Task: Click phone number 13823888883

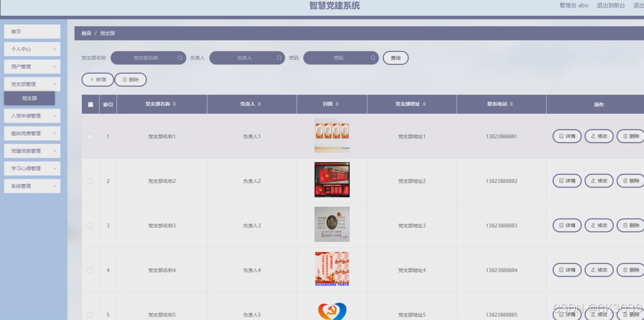Action: click(x=502, y=226)
